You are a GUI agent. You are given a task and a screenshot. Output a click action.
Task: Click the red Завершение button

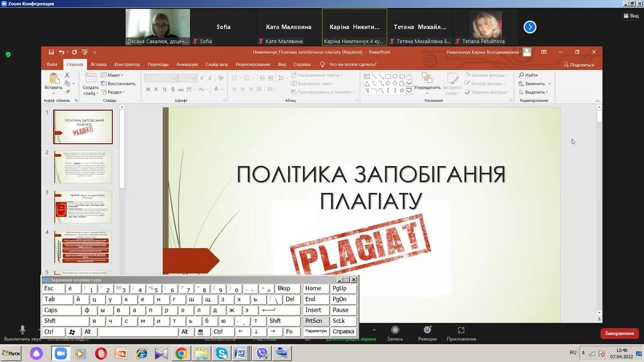pyautogui.click(x=619, y=334)
